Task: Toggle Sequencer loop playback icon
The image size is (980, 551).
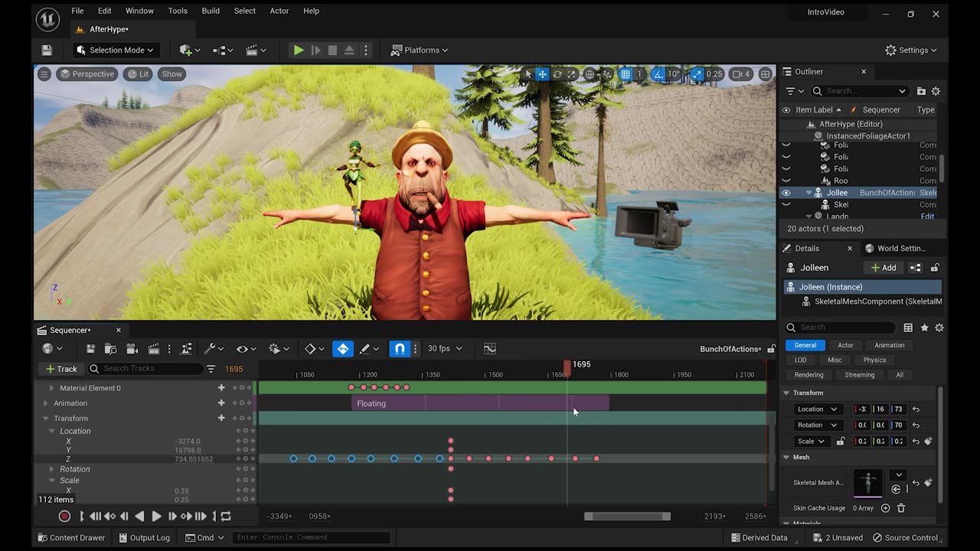Action: point(226,517)
